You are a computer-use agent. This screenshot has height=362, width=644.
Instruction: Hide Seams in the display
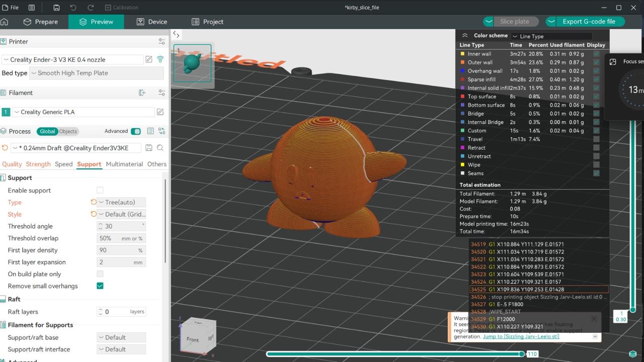596,173
